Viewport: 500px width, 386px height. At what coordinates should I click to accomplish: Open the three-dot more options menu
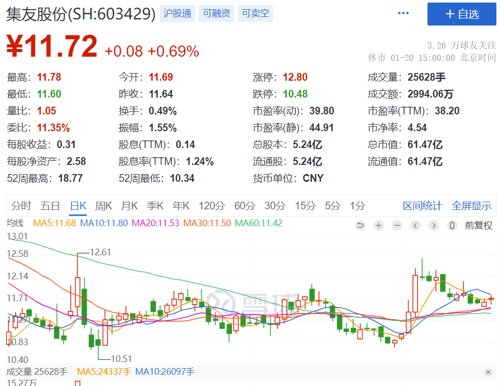coord(403,13)
